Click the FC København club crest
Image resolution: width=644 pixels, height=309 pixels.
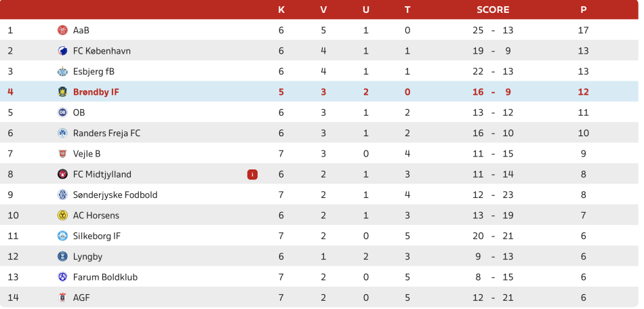62,51
